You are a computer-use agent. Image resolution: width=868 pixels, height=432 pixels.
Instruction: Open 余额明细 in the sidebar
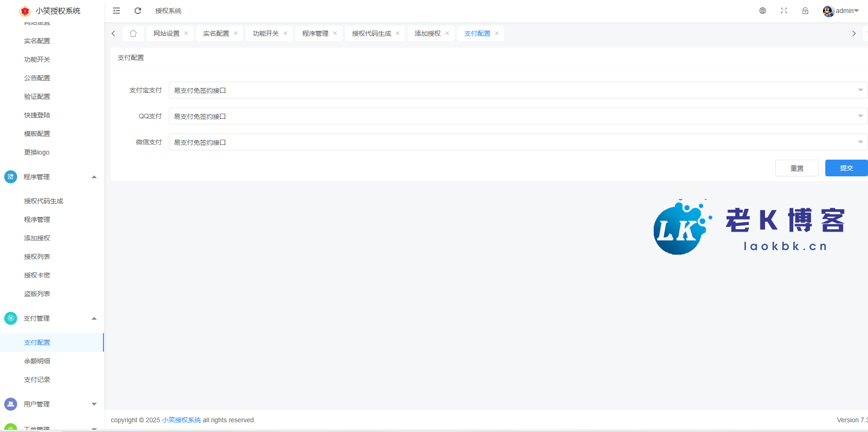pos(37,361)
